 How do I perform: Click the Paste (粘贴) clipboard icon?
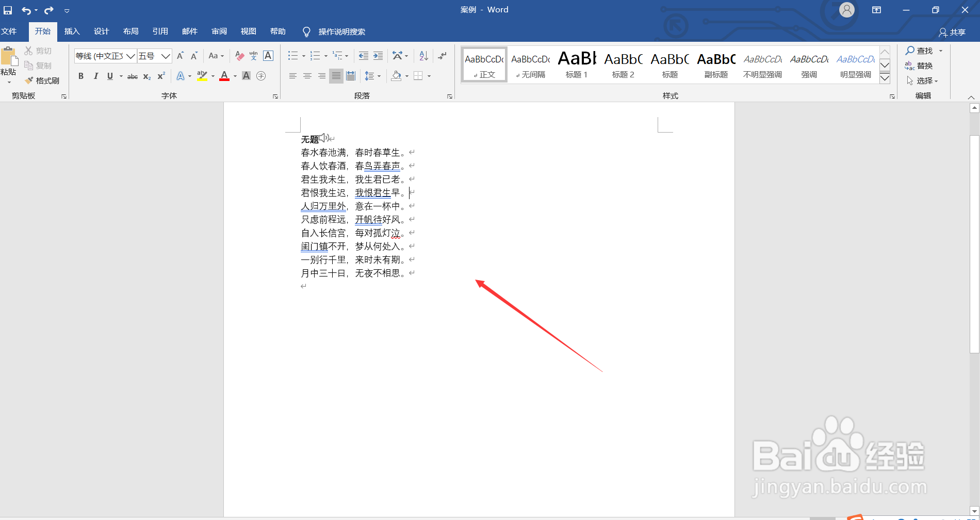8,57
